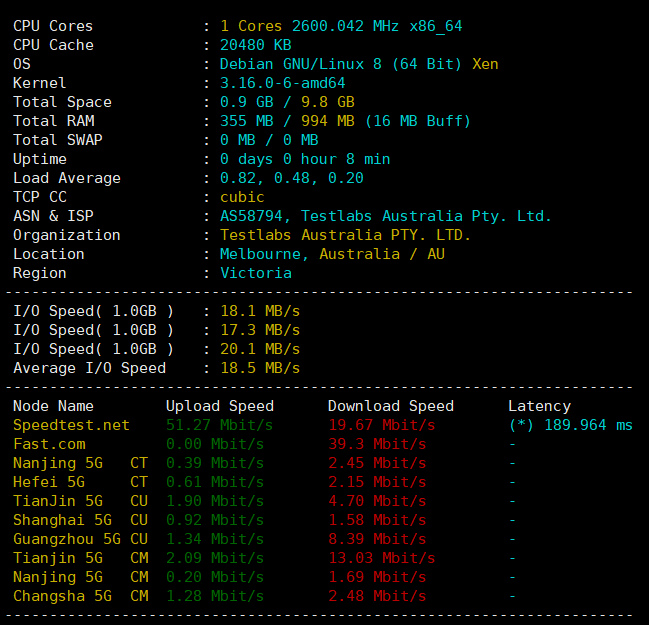Click the Download Speed column header
This screenshot has height=625, width=649.
(390, 406)
